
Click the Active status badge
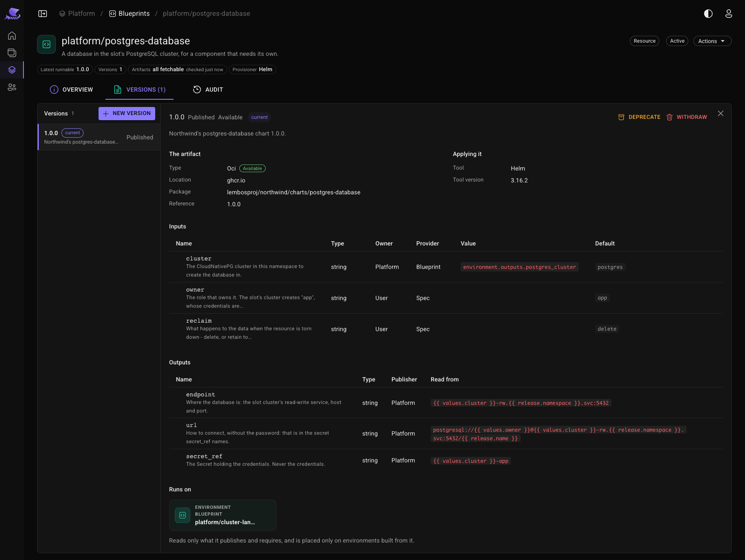677,41
